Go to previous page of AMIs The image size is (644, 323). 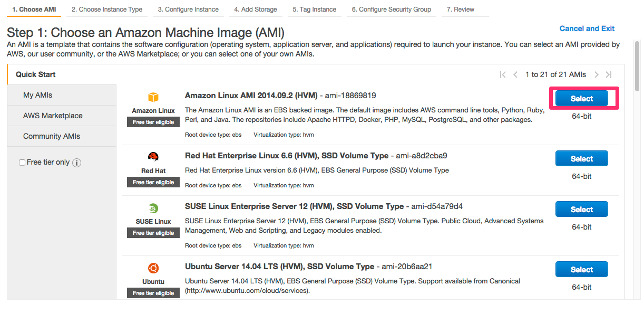click(515, 75)
